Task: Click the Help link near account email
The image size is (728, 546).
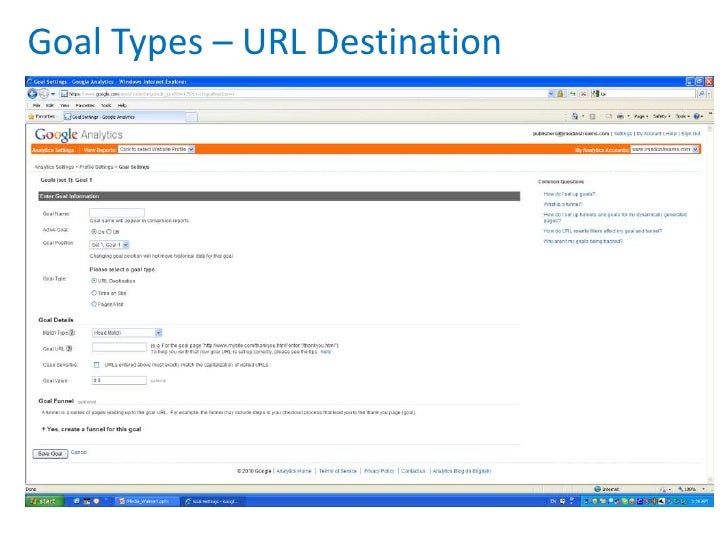Action: (x=671, y=134)
